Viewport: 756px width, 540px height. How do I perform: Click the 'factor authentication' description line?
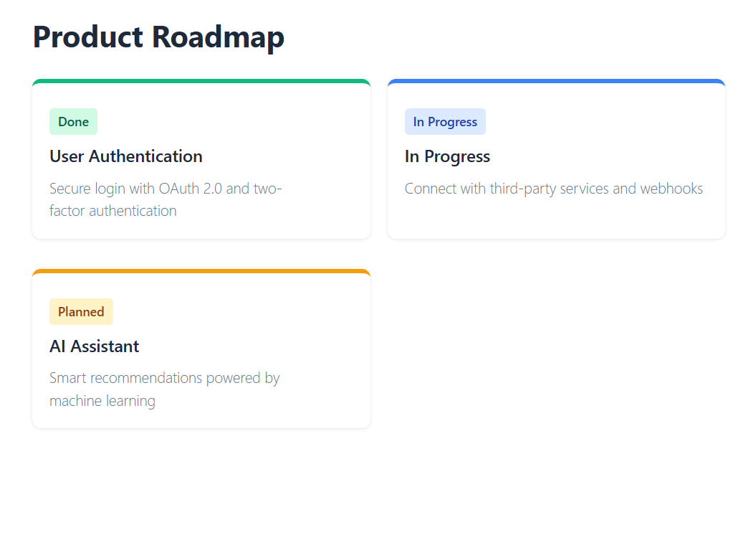click(x=113, y=211)
